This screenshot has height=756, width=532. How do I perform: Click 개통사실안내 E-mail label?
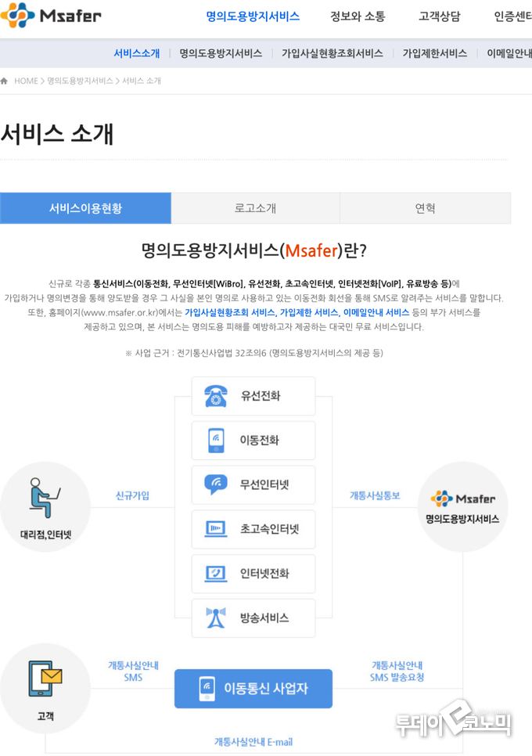click(x=253, y=742)
